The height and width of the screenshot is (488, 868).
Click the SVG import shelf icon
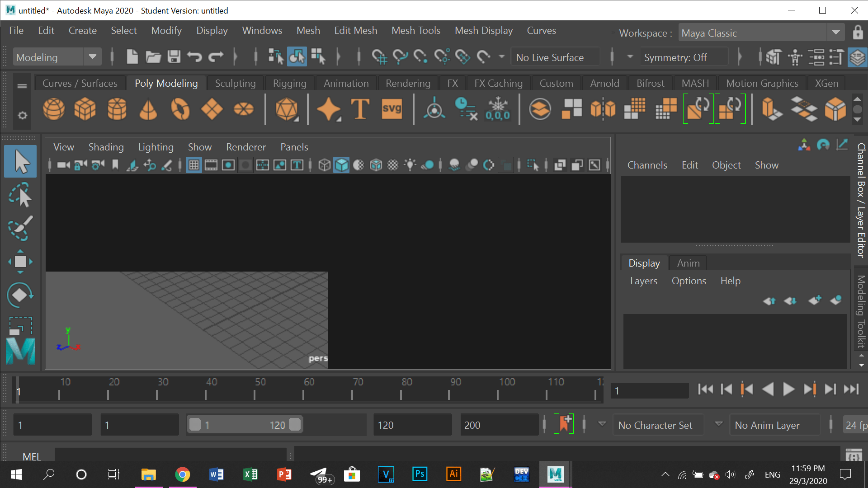point(392,109)
